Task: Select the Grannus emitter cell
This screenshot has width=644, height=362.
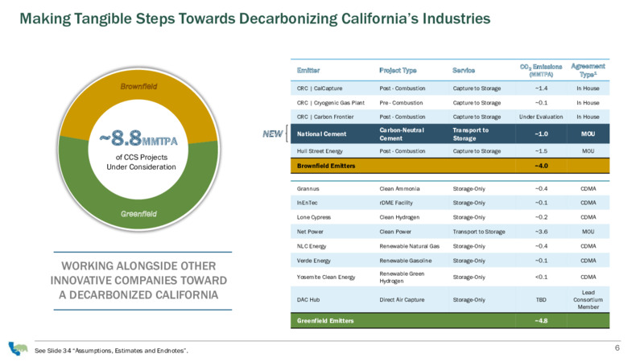Action: tap(308, 189)
